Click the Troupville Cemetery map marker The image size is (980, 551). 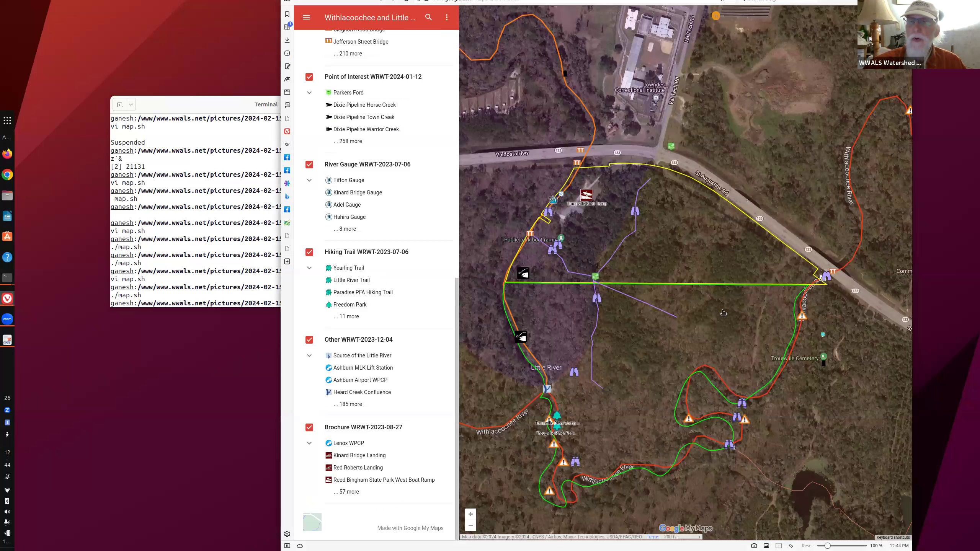823,356
